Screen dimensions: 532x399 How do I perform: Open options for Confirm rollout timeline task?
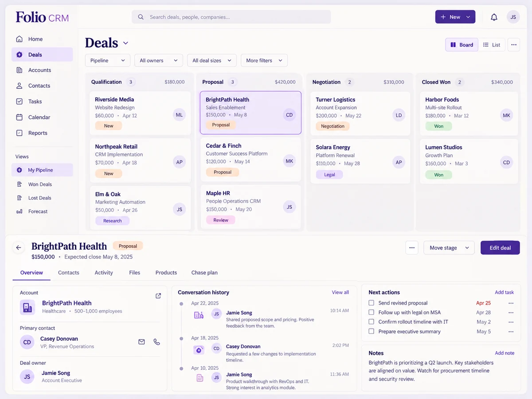click(x=511, y=322)
